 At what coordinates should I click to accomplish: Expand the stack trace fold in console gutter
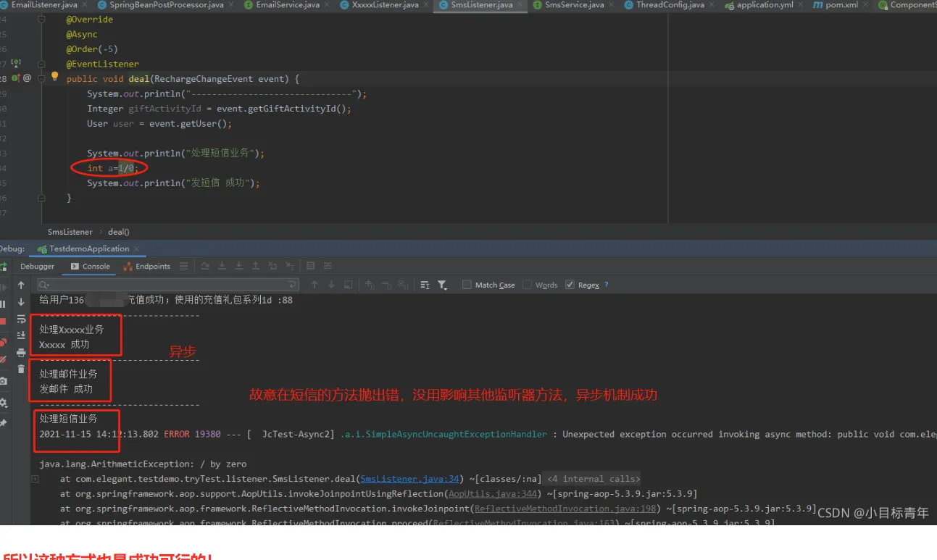(x=35, y=480)
